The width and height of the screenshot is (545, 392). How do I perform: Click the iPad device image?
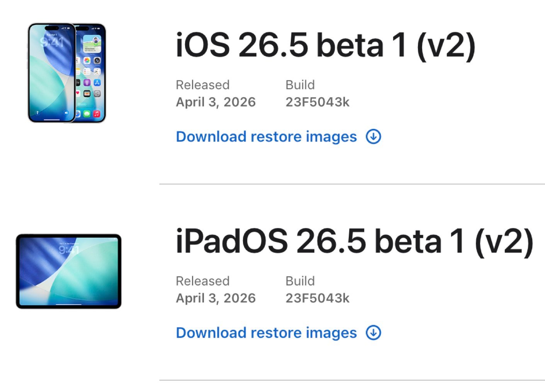coord(69,271)
